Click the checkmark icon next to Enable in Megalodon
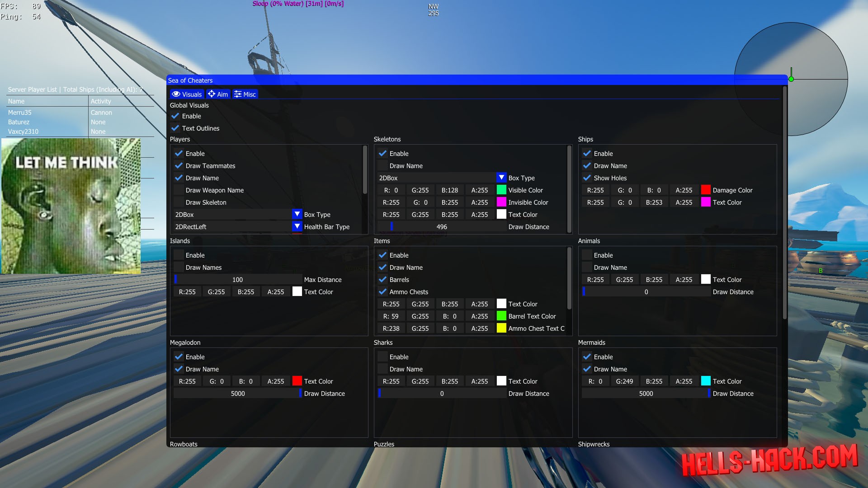This screenshot has width=868, height=488. pyautogui.click(x=179, y=357)
